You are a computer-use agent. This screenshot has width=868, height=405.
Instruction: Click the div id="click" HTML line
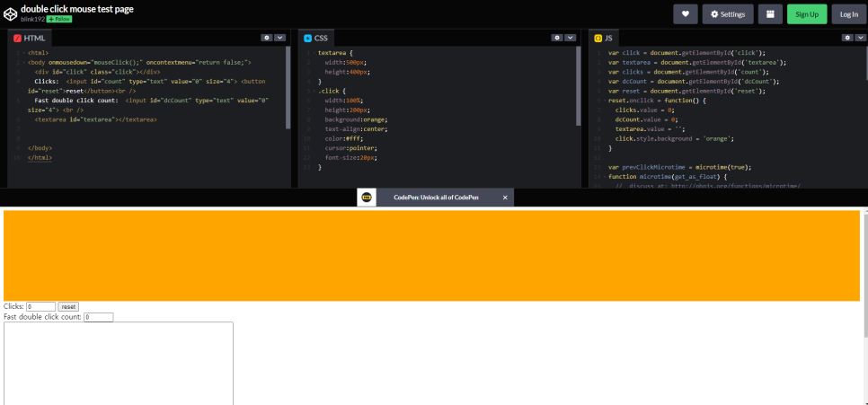(97, 72)
